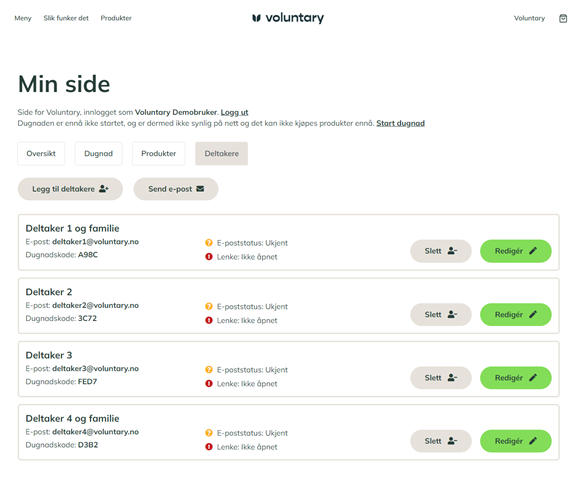Viewport: 580px width, 480px height.
Task: Click the Logg ut link
Action: [235, 112]
